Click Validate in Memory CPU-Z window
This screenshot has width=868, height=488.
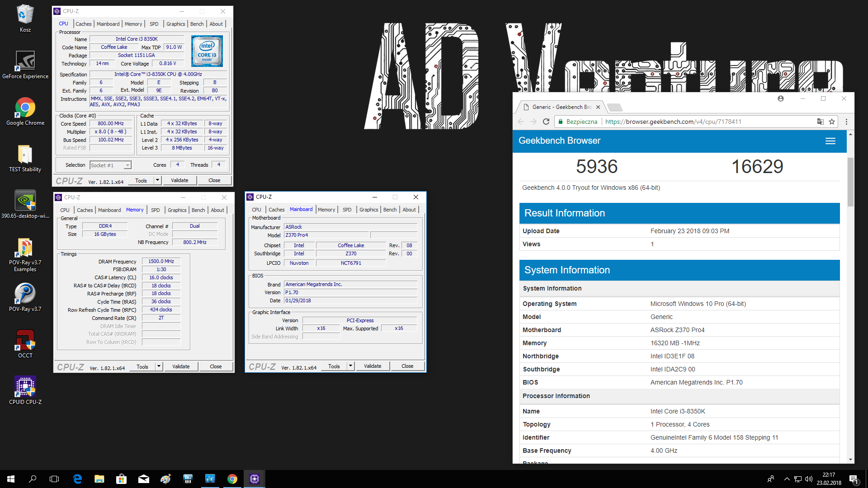coord(181,366)
